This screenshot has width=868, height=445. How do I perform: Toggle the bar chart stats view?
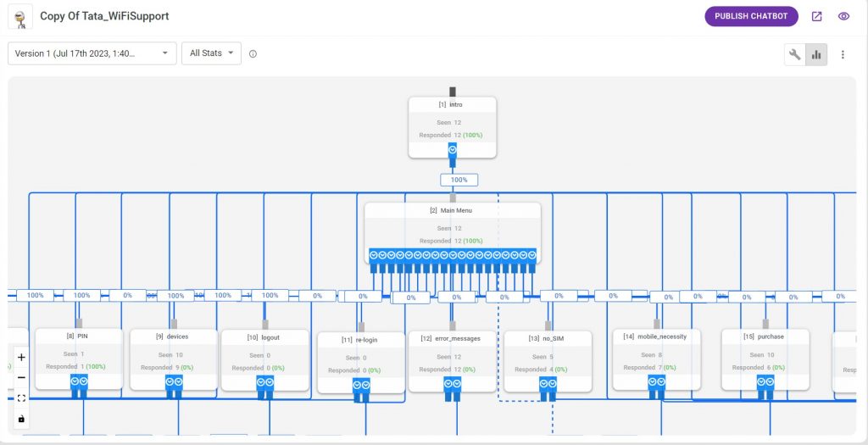click(x=816, y=54)
